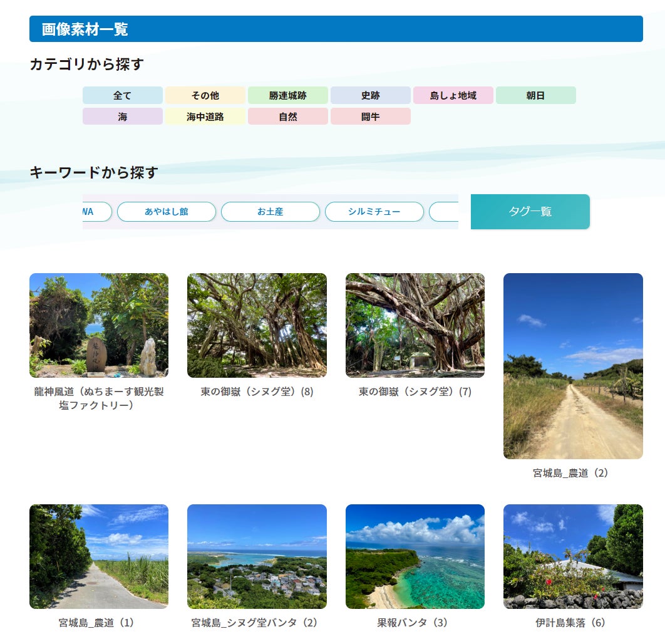Select the 全て category filter

(x=122, y=95)
